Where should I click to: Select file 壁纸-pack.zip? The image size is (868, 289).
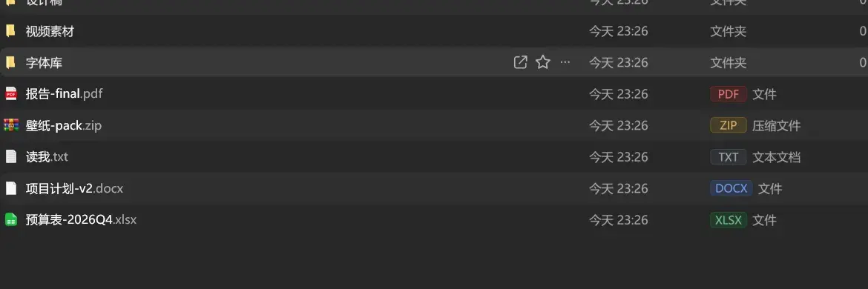pos(64,125)
